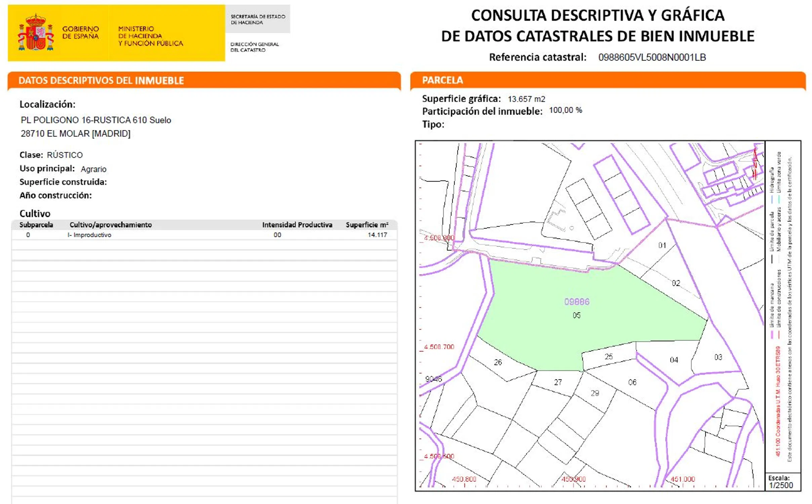Click the purple block number 09886 label

pyautogui.click(x=576, y=302)
